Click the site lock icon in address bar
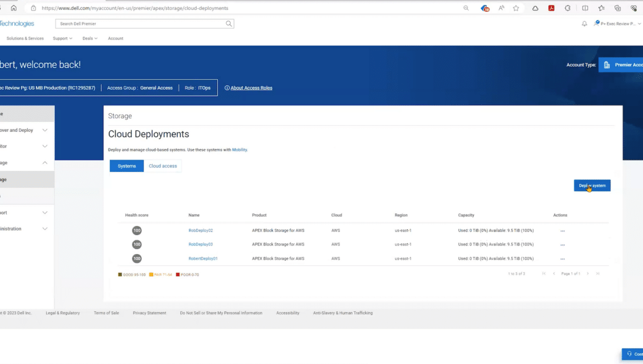This screenshot has width=643, height=364. pyautogui.click(x=33, y=8)
